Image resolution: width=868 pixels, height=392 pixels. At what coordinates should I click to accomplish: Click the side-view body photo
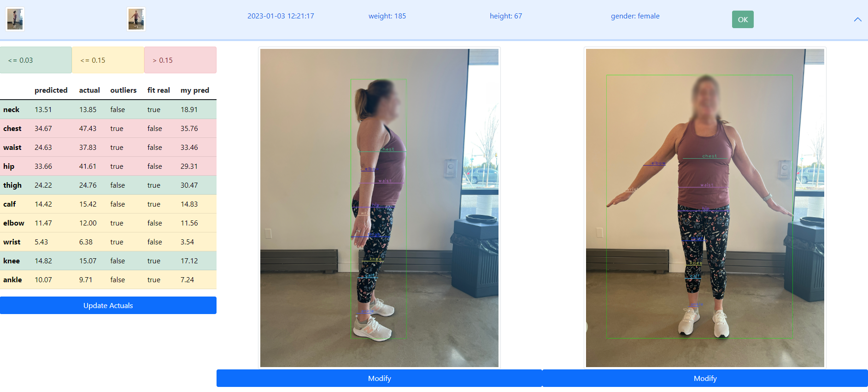pyautogui.click(x=379, y=208)
